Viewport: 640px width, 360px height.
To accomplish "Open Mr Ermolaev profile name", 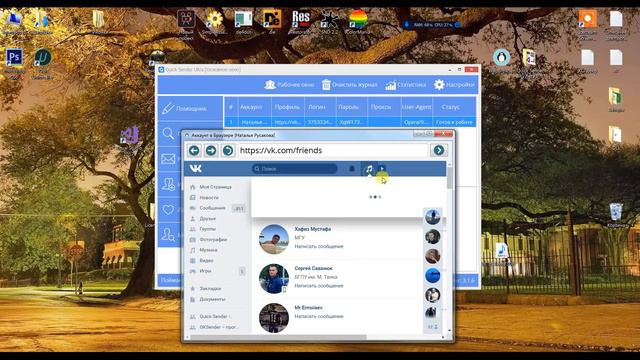I will pos(308,307).
